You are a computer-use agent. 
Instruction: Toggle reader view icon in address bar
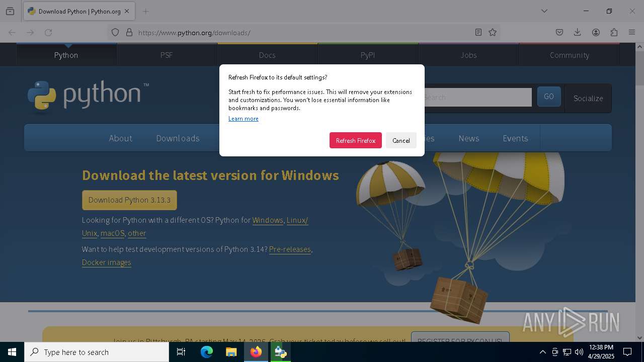(478, 32)
